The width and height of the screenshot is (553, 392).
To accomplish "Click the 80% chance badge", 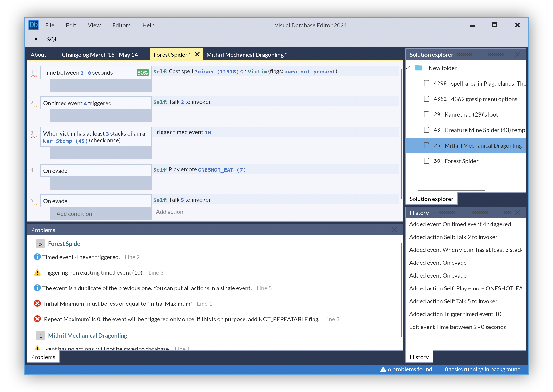I will click(143, 72).
